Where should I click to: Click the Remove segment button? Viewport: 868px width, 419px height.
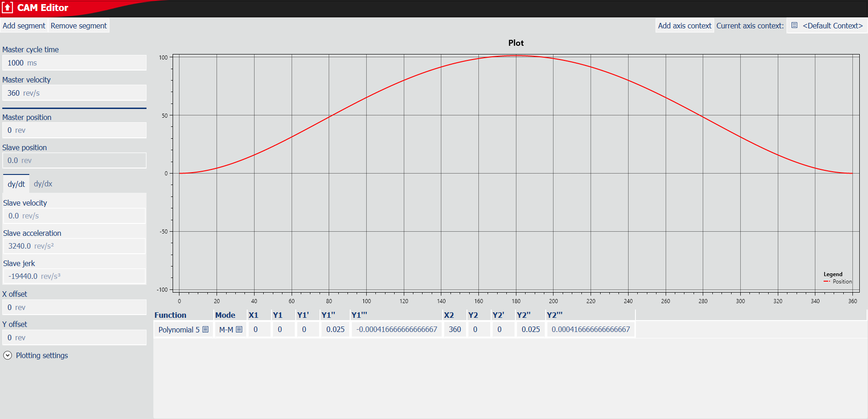click(79, 26)
